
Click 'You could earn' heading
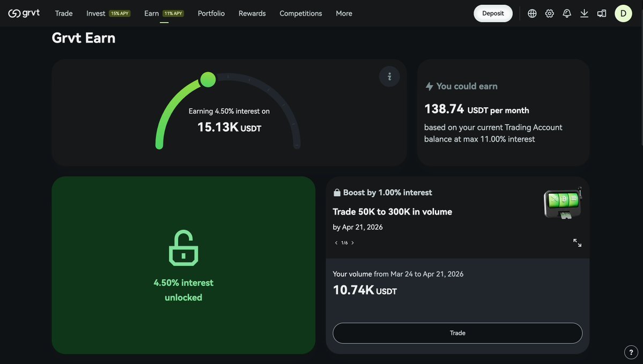pyautogui.click(x=467, y=86)
